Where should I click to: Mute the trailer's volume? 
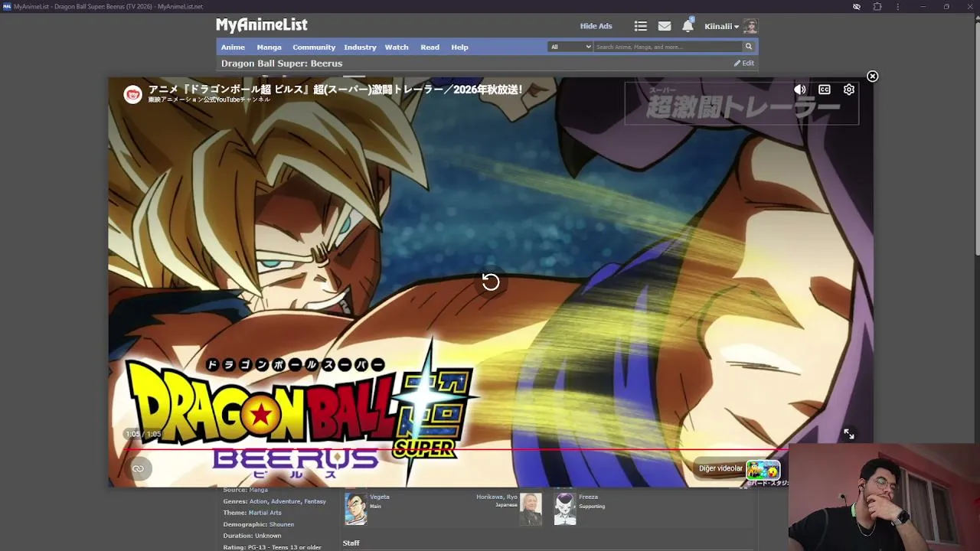click(800, 90)
